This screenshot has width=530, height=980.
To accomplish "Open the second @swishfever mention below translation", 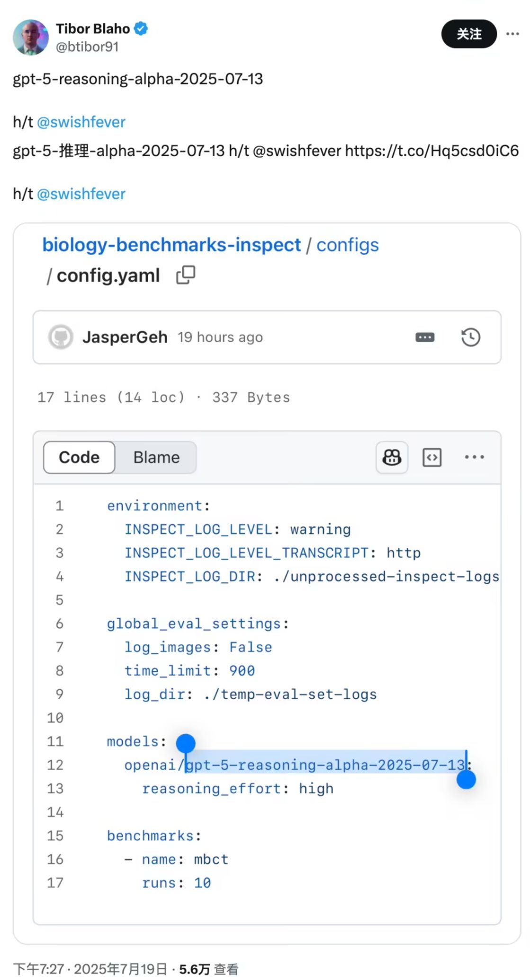I will [81, 194].
